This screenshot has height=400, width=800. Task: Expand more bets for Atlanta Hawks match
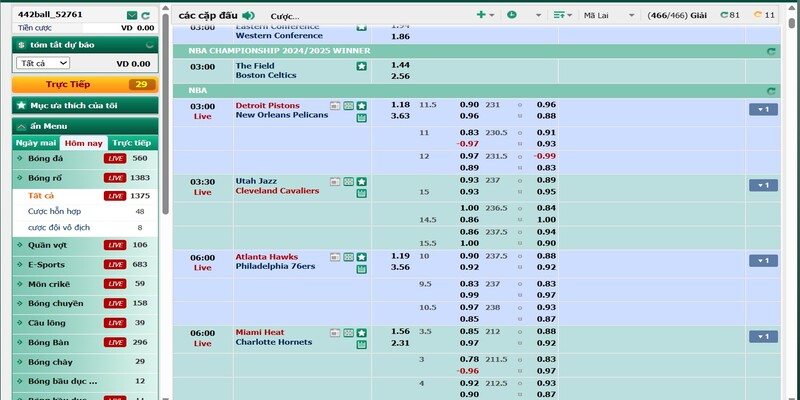pos(763,261)
